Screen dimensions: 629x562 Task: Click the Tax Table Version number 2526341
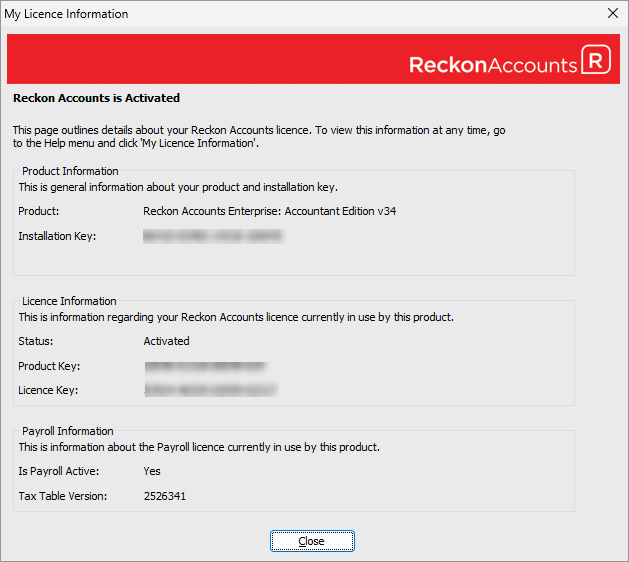[x=165, y=496]
